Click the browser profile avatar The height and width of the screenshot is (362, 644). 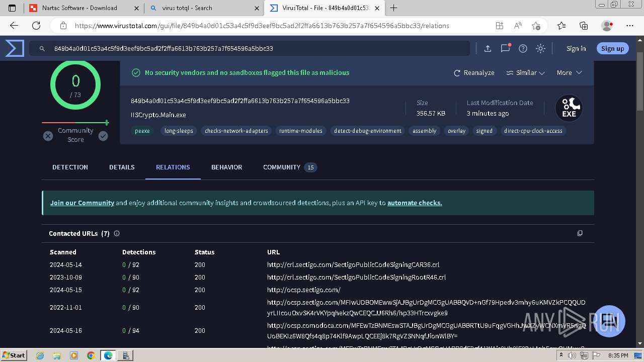point(607,26)
